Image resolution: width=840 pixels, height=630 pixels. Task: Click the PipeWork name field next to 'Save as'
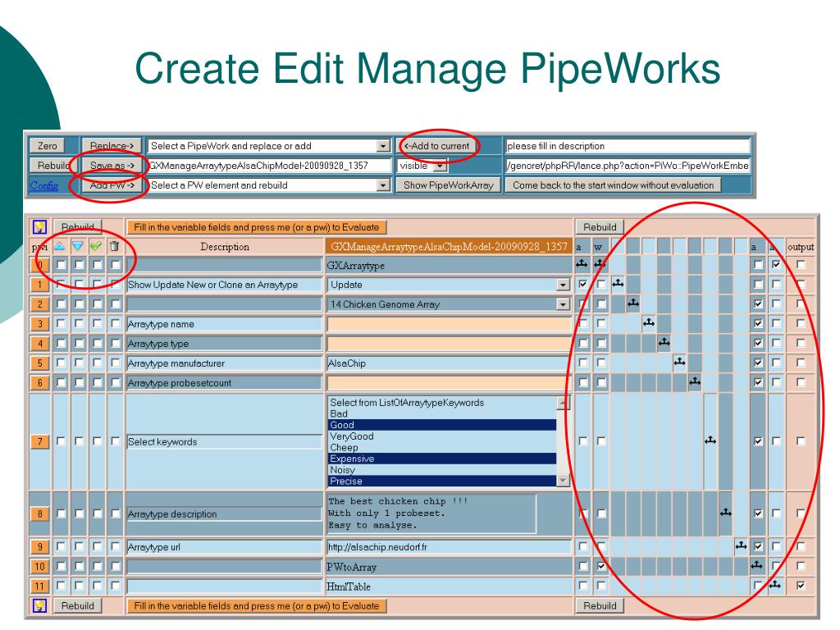(x=269, y=166)
